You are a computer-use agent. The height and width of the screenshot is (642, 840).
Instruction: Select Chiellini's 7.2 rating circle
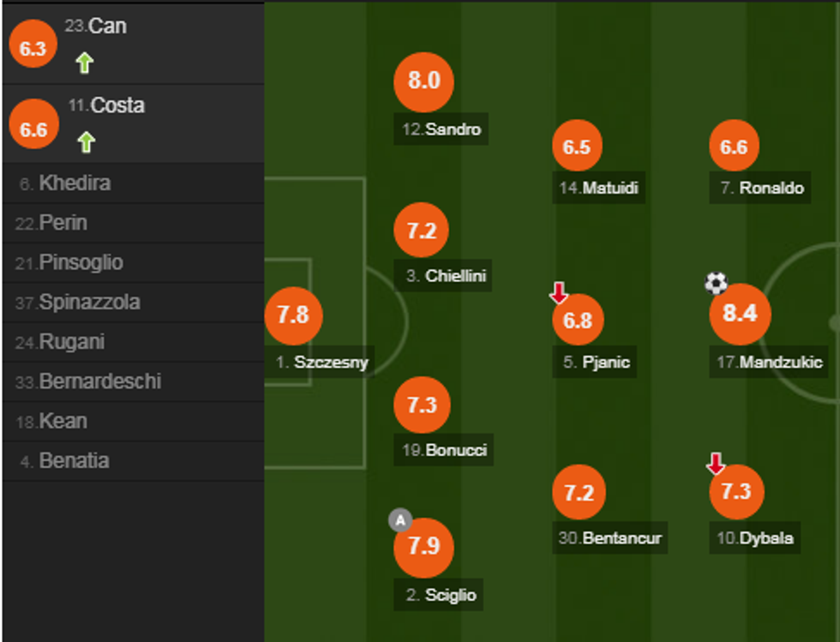tap(421, 229)
